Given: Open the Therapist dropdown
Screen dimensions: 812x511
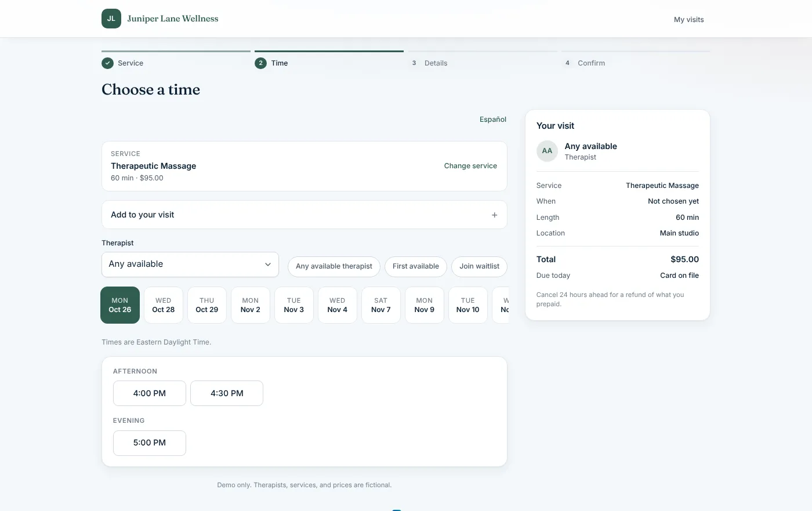Looking at the screenshot, I should tap(190, 264).
